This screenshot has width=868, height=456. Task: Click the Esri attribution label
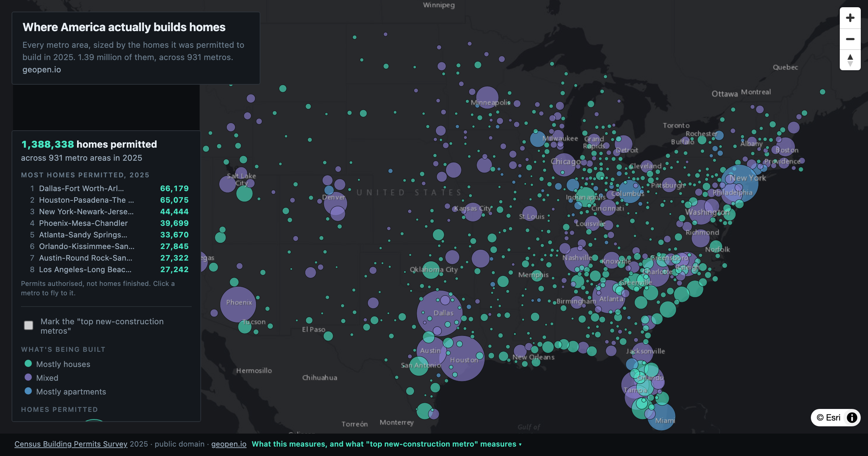coord(828,418)
